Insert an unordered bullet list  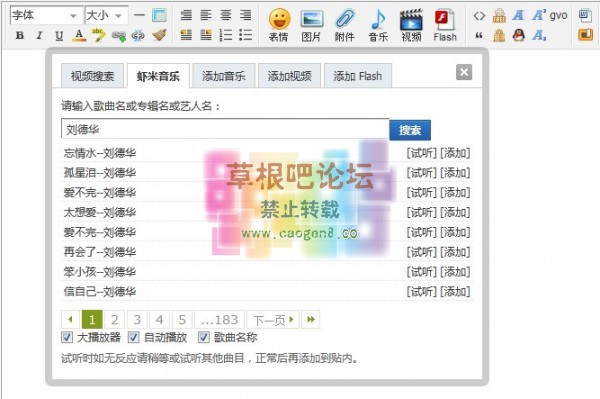coord(245,35)
